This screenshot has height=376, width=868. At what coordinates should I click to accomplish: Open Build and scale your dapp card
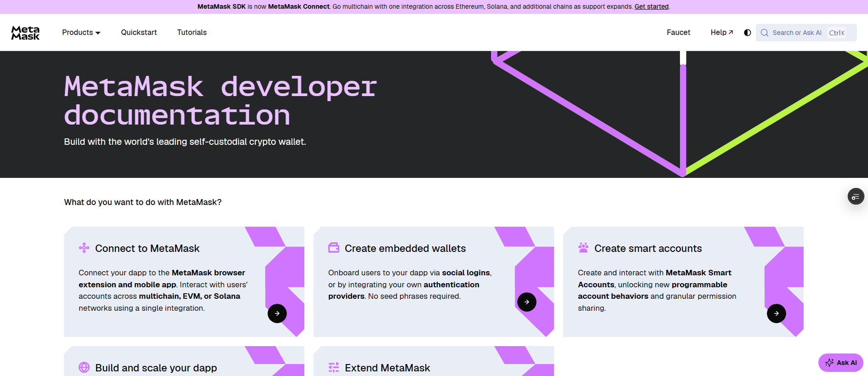click(x=156, y=368)
